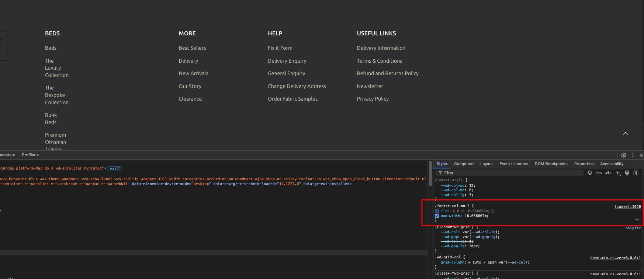Open the Terms & Conditions link
644x279 pixels.
tap(380, 61)
